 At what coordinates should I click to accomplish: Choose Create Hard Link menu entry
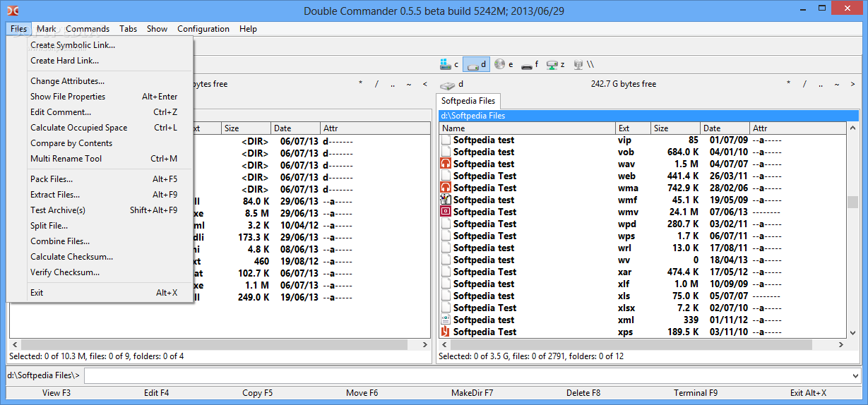[x=100, y=61]
